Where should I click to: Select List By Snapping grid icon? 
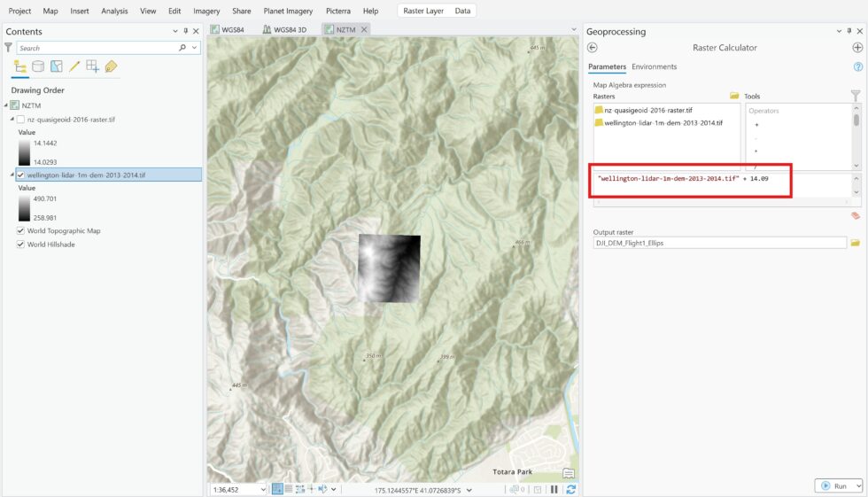[92, 67]
